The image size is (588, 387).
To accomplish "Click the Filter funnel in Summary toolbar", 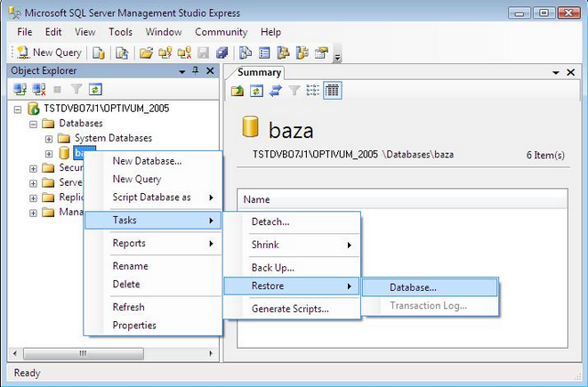I will point(294,91).
